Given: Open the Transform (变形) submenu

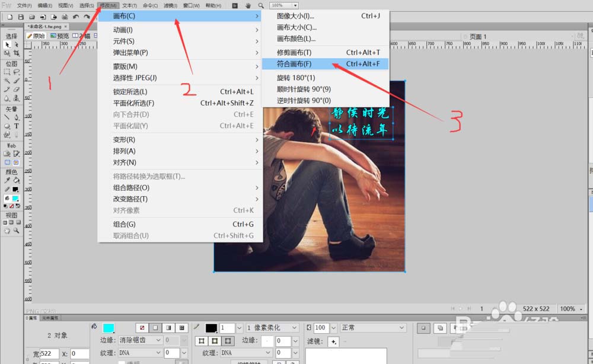Looking at the screenshot, I should [180, 140].
